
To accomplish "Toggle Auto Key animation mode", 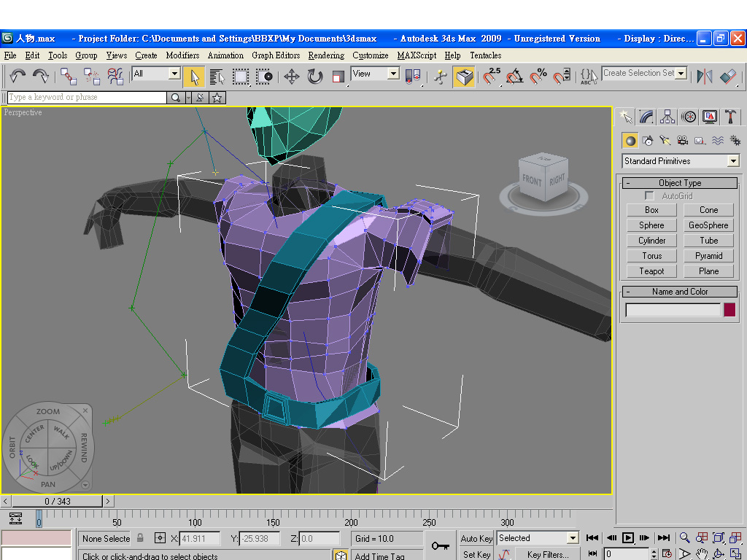I will [x=476, y=539].
